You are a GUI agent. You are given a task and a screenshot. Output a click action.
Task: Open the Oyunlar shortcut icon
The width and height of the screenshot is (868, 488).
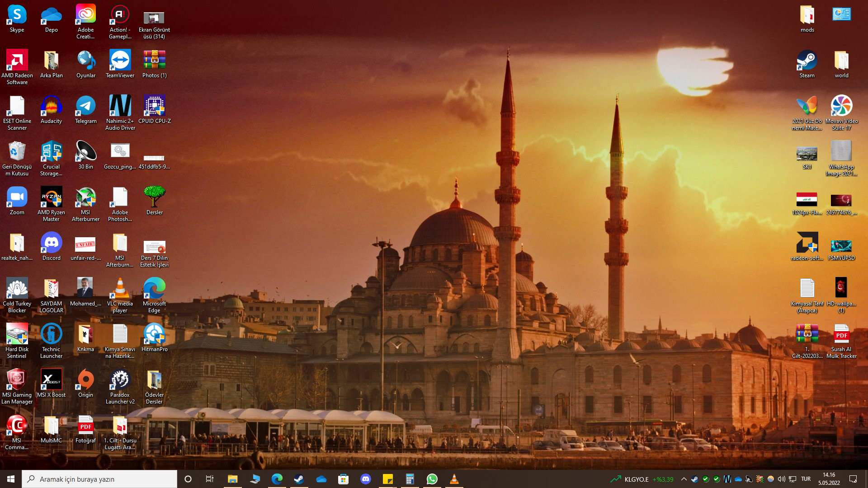point(85,65)
